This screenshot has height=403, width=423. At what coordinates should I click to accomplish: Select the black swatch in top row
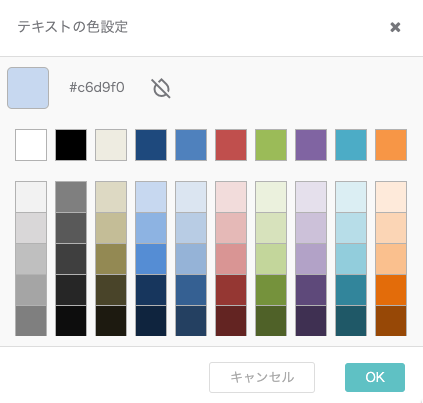[x=71, y=145]
